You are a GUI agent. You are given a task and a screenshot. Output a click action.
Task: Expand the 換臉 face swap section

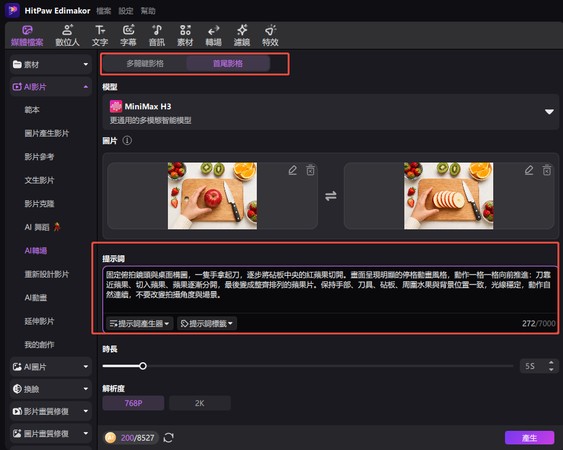tap(51, 389)
